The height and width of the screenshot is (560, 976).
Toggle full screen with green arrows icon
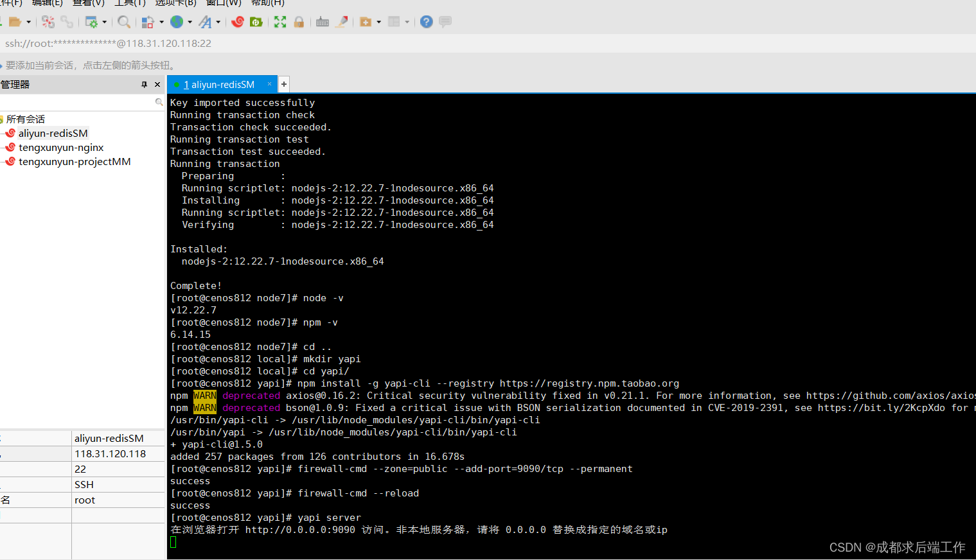coord(279,21)
